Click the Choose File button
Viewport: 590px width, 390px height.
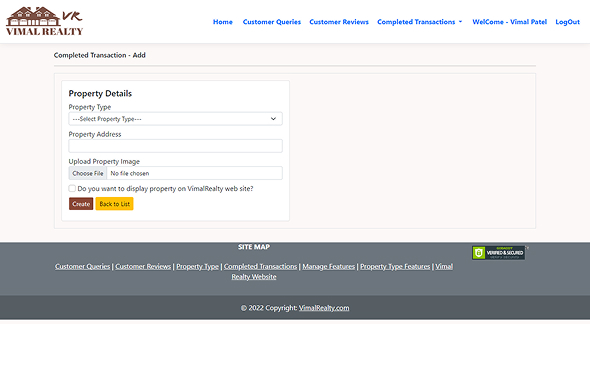point(88,173)
